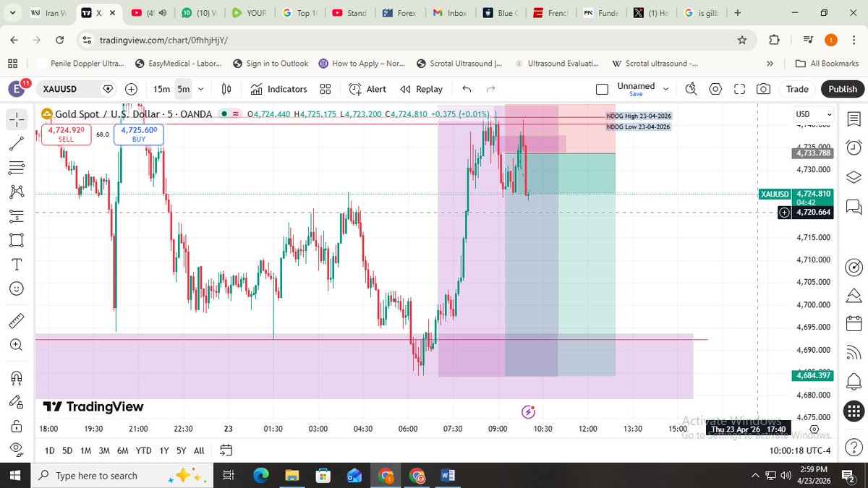Viewport: 868px width, 488px height.
Task: Start bar Replay mode
Action: point(421,89)
